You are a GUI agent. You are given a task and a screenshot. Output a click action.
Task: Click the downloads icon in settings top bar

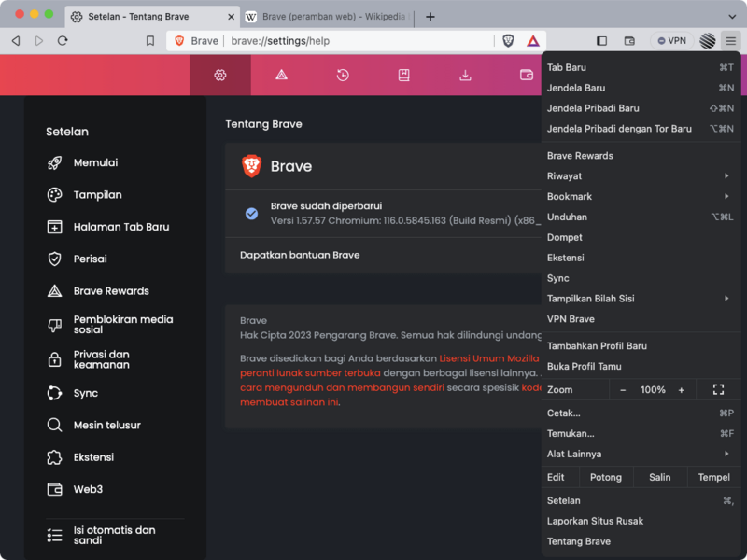465,75
